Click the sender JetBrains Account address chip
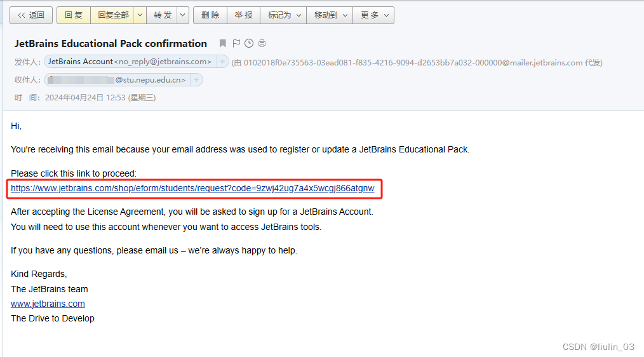This screenshot has height=357, width=644. (x=130, y=62)
